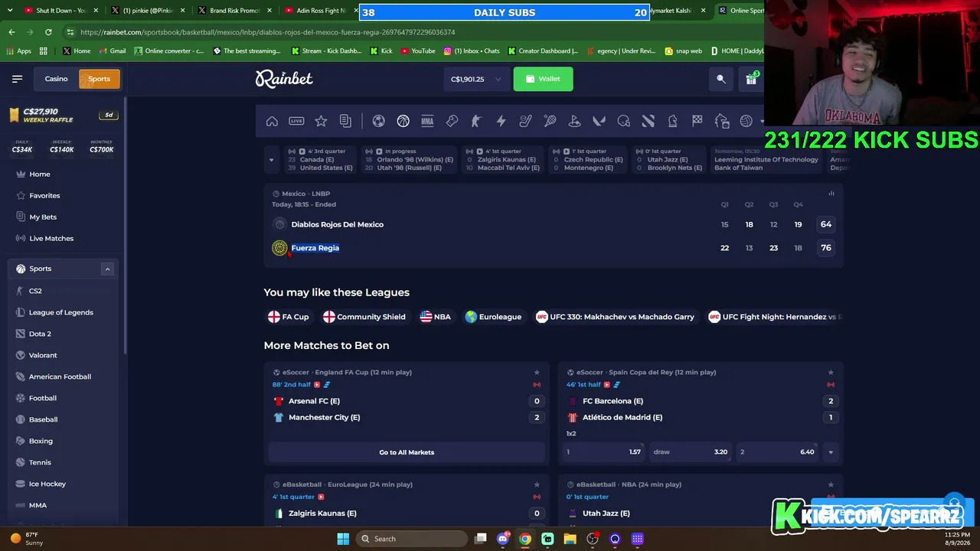The image size is (980, 551).
Task: Open Canada vs United States live score
Action: coord(322,160)
